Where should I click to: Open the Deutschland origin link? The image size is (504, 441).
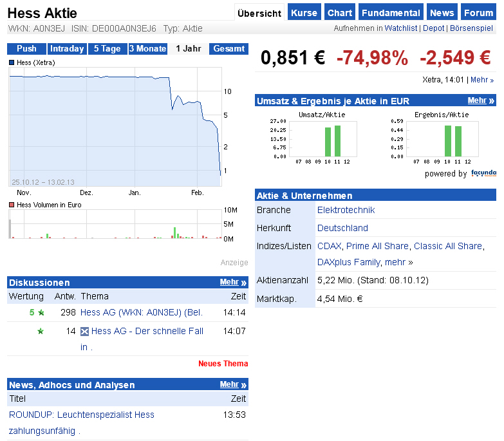[x=342, y=228]
